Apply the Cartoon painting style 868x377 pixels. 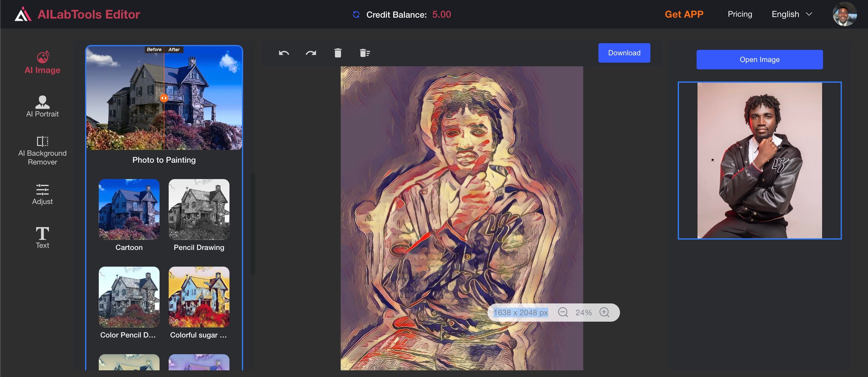(129, 209)
